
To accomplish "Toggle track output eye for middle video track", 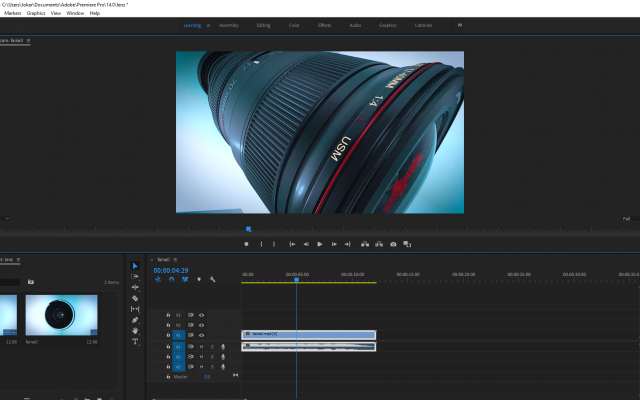I will pyautogui.click(x=201, y=325).
